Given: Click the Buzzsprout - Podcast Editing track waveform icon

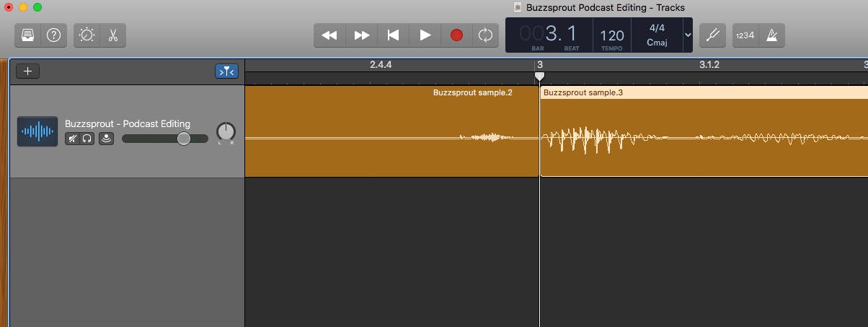Looking at the screenshot, I should coord(37,131).
